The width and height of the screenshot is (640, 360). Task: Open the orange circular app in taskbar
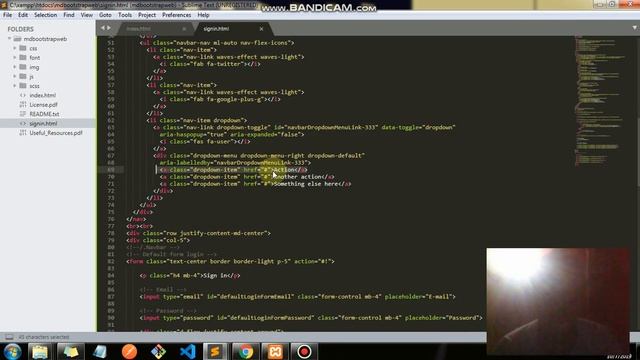129,351
